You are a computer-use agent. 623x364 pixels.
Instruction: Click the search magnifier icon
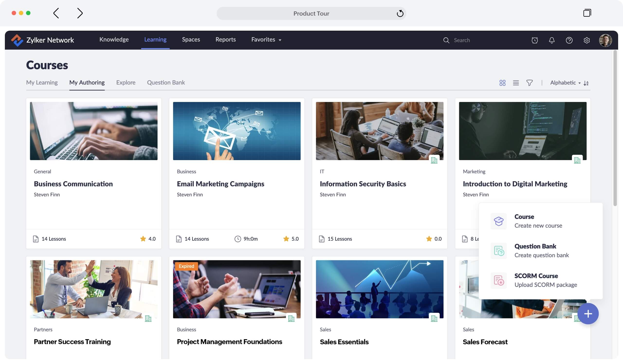click(x=446, y=40)
